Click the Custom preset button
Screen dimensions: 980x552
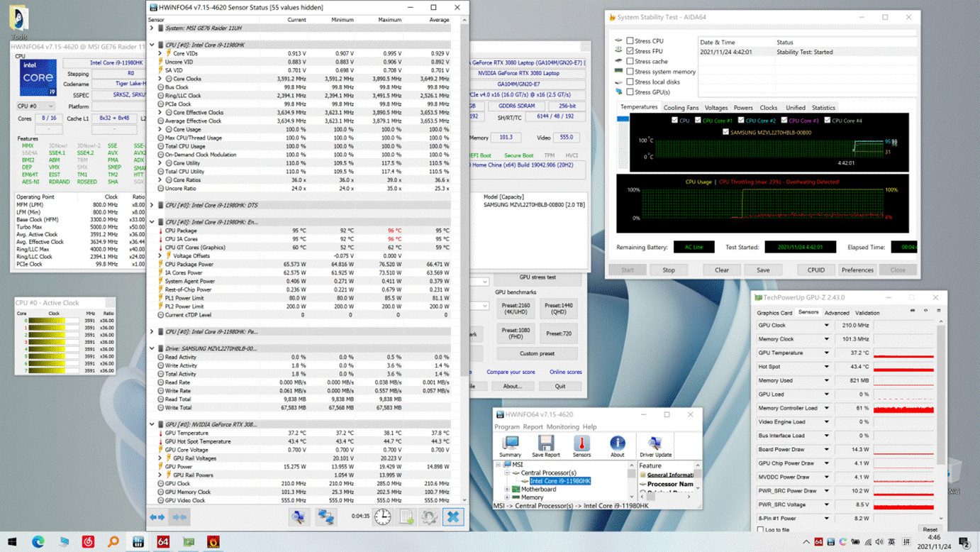click(x=537, y=353)
